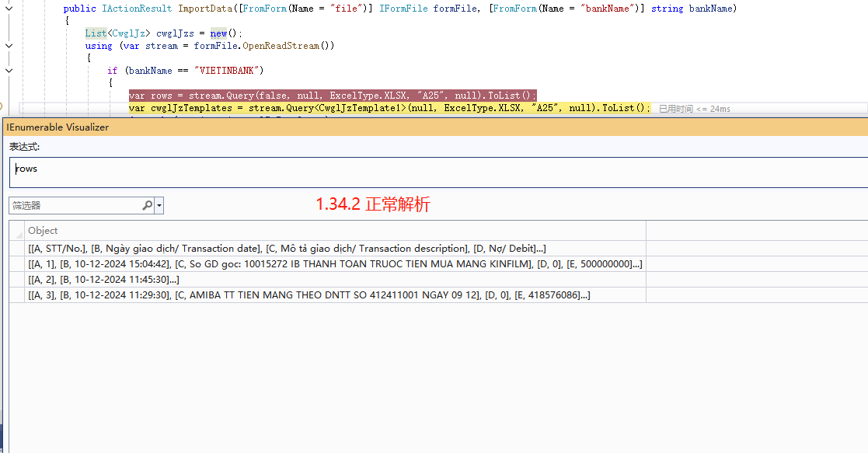
Task: Focus the 筛选器 filter input field
Action: coord(75,205)
